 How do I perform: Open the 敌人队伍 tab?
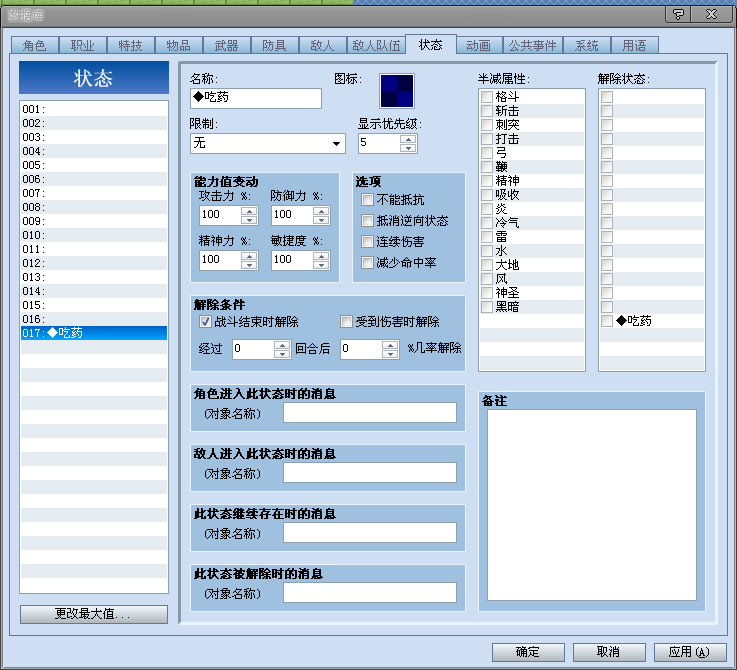pos(376,45)
